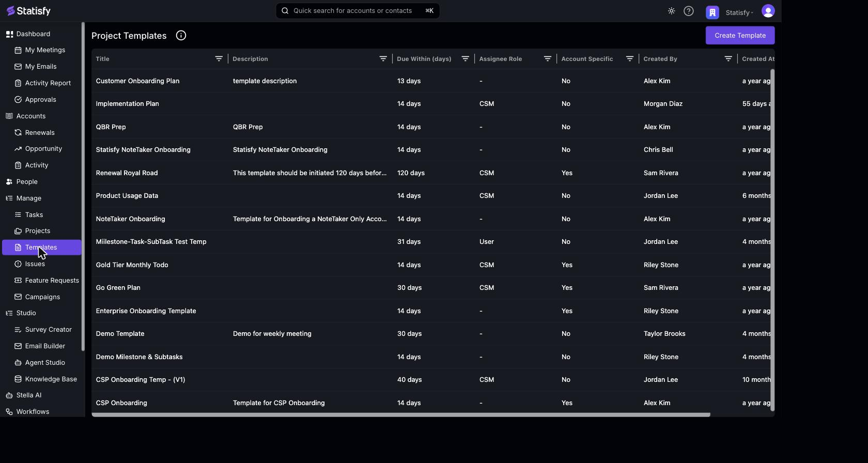Screen dimensions: 868x463
Task: Click the People sidebar icon
Action: click(9, 182)
